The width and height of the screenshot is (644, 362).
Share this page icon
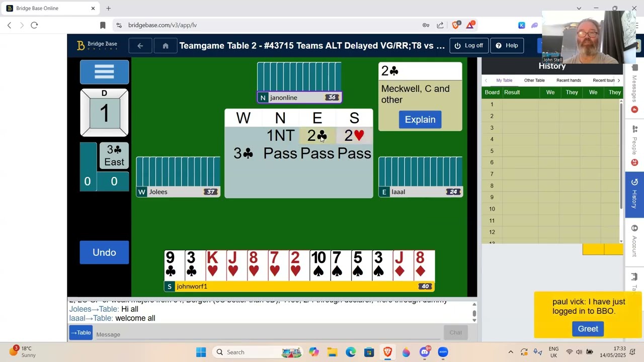[x=440, y=25]
